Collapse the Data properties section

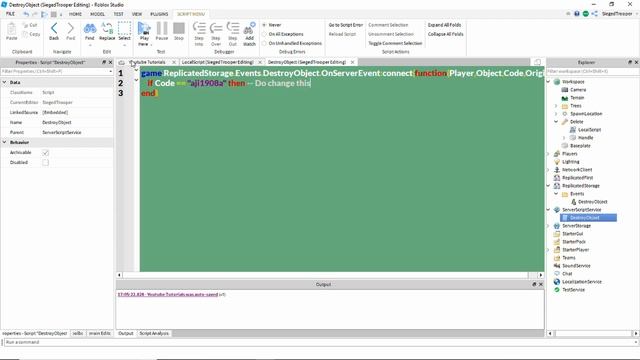pyautogui.click(x=4, y=82)
